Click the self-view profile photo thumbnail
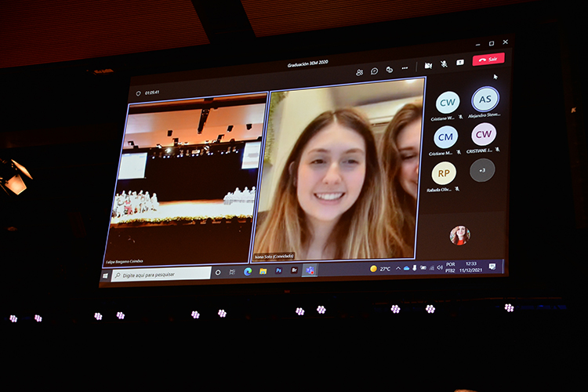 (459, 235)
